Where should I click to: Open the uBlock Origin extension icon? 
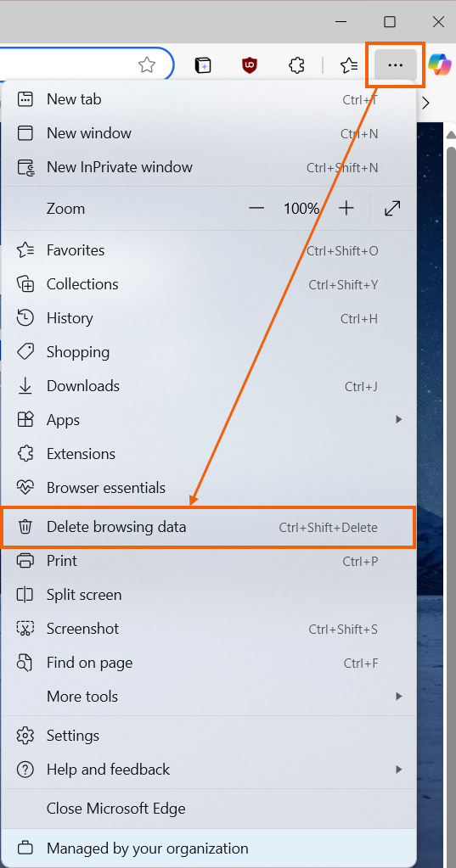[x=250, y=65]
